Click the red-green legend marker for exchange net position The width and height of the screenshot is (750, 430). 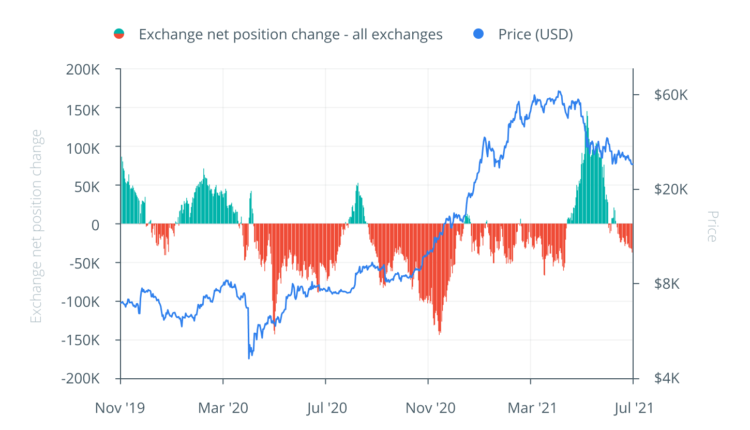tap(119, 34)
